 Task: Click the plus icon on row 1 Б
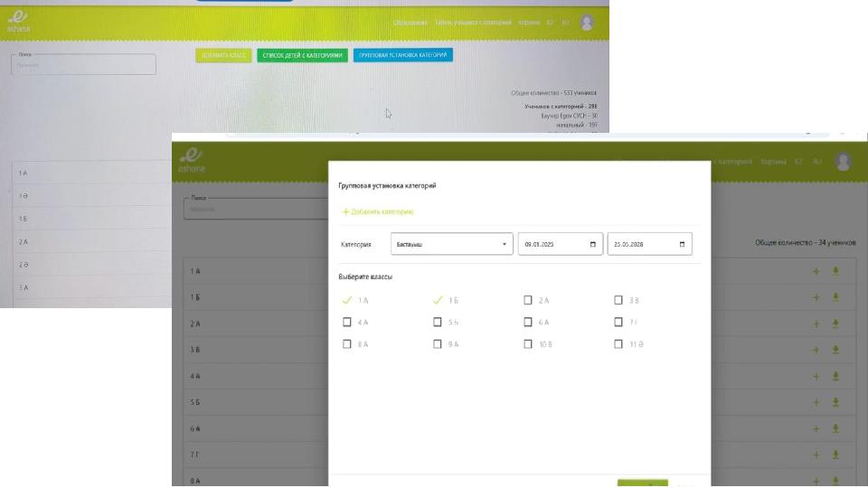[x=816, y=297]
